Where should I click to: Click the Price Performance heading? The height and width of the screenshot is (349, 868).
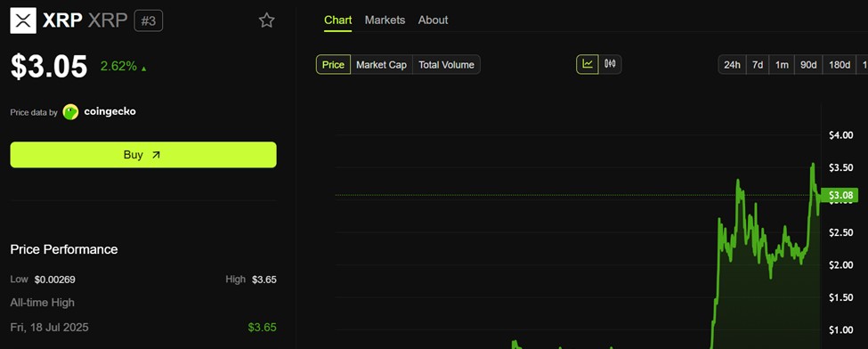click(x=64, y=249)
